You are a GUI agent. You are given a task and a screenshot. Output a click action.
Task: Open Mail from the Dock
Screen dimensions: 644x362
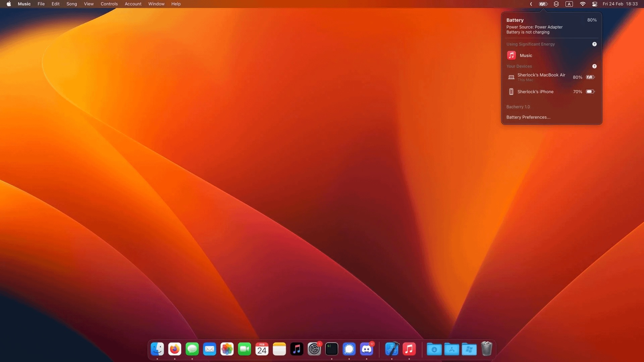210,349
